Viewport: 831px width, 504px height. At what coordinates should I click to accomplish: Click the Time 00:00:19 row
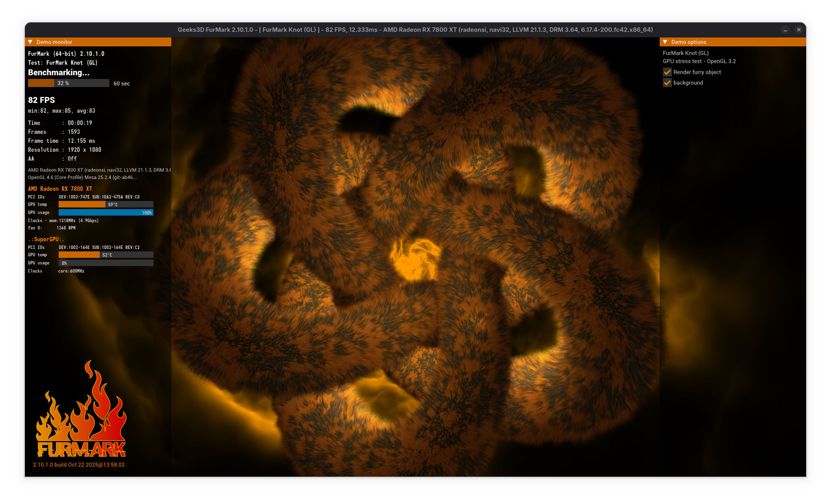point(60,123)
